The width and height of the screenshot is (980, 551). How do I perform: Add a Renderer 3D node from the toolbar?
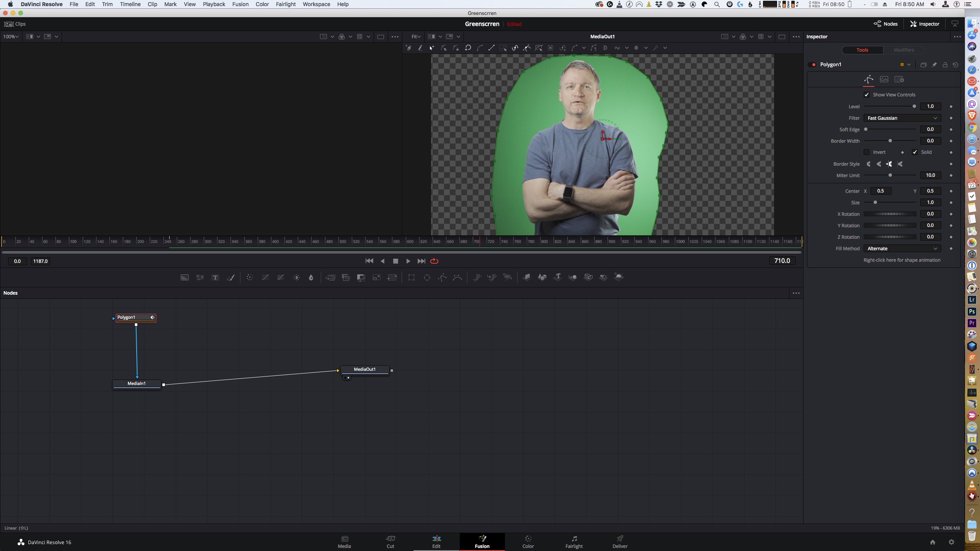(x=619, y=277)
